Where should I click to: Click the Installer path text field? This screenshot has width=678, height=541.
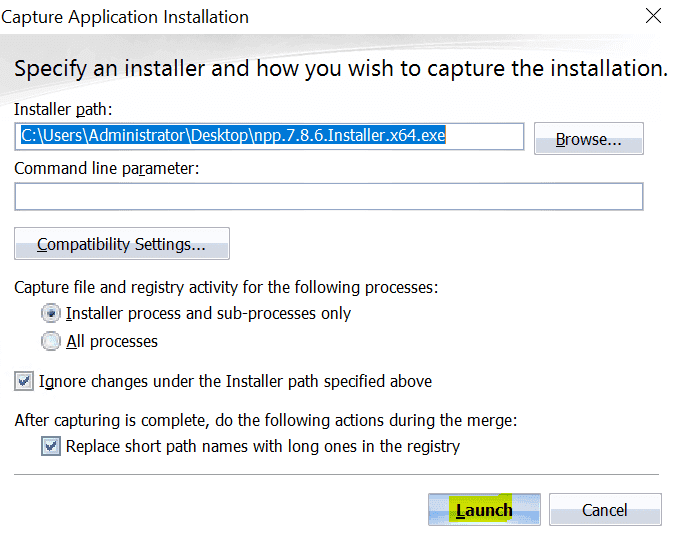click(269, 136)
